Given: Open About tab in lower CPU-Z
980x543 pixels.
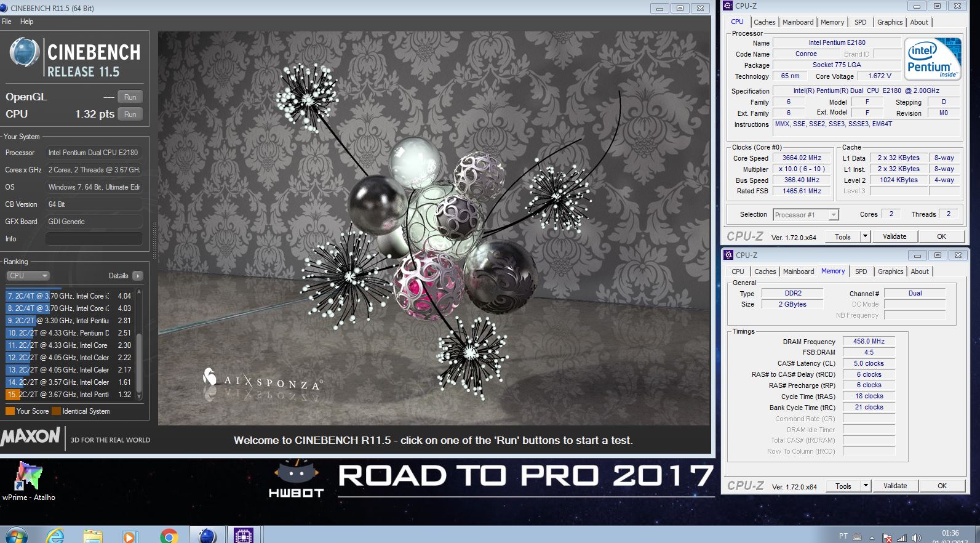Looking at the screenshot, I should [920, 271].
